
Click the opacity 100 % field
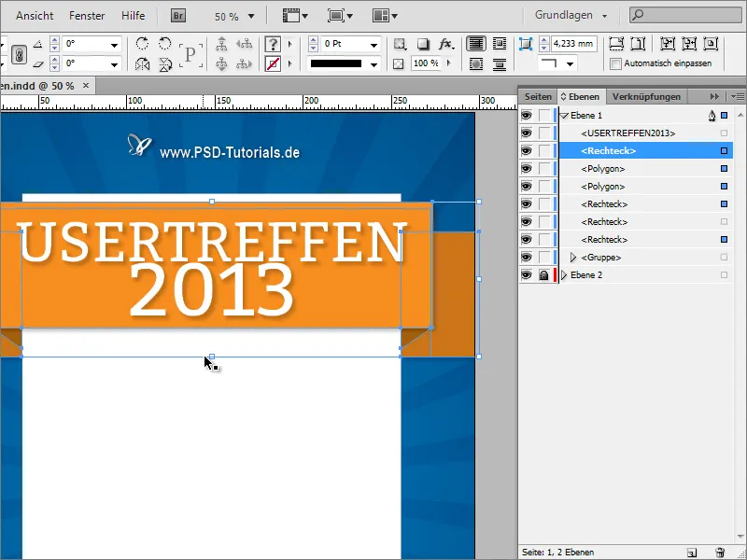click(426, 63)
